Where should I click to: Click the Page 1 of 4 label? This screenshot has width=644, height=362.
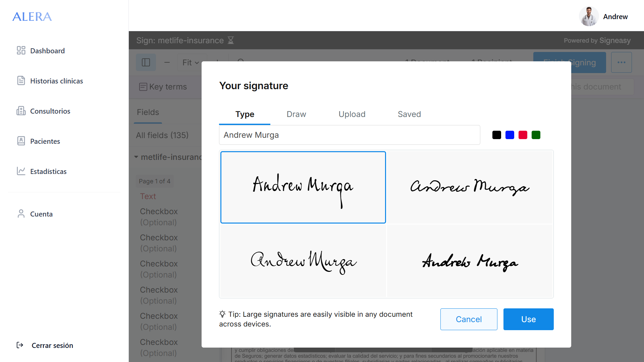click(x=155, y=181)
